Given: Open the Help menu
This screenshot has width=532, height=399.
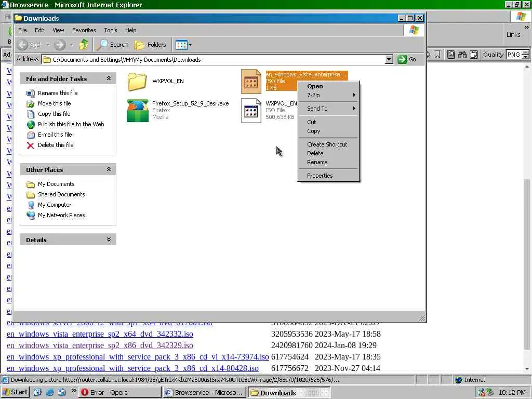Looking at the screenshot, I should tap(130, 30).
